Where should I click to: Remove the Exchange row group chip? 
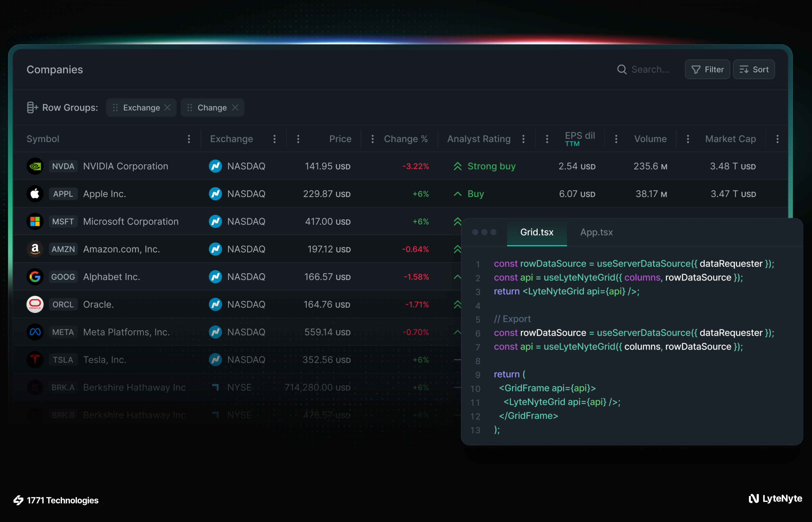(168, 107)
